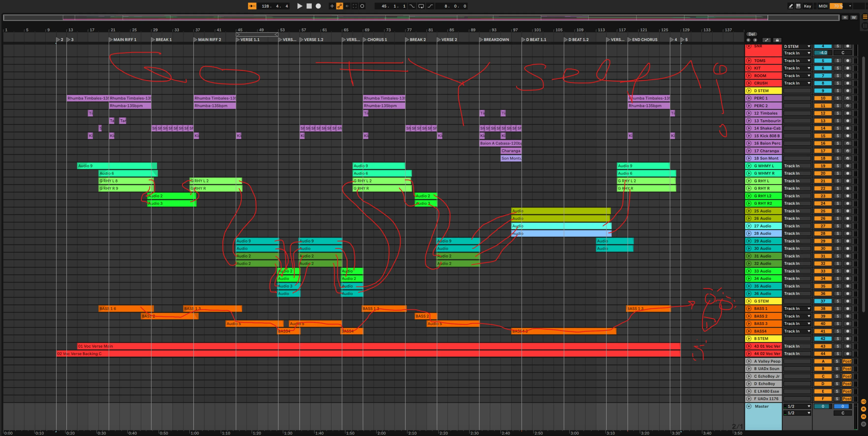Click the Re-enable Automation arrow icon
The width and height of the screenshot is (868, 436).
point(347,6)
